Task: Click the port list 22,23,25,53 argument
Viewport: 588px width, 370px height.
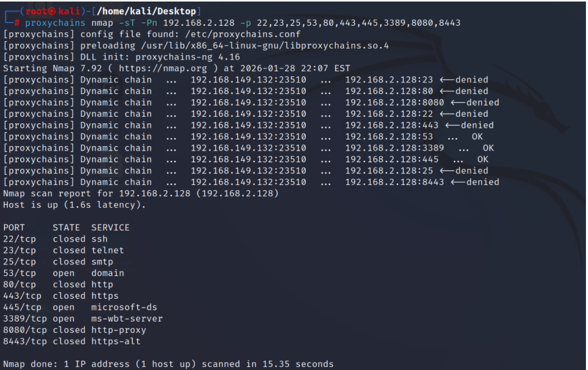Action: point(358,23)
